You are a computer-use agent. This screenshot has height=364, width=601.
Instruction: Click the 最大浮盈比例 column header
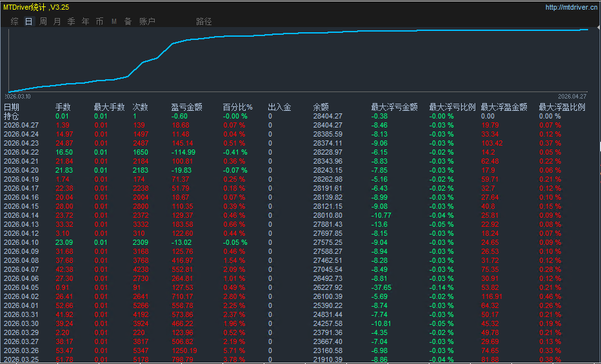point(562,107)
